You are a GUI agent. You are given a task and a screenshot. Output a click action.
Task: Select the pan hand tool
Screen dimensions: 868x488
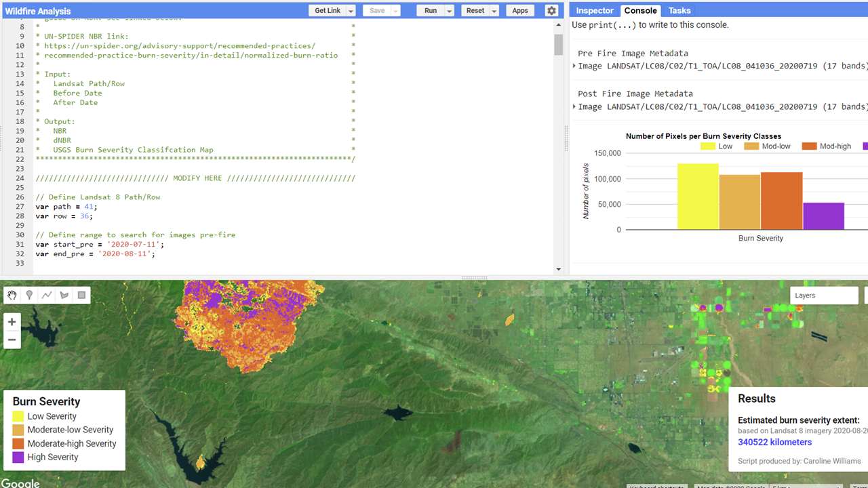tap(12, 295)
